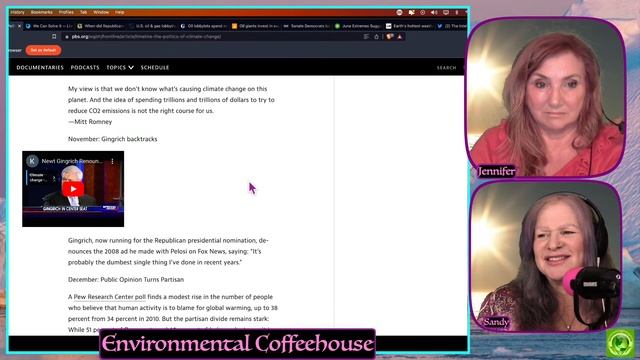Screen dimensions: 640x360
Task: Click the 'Environmental Coffeehouse' title banner
Action: click(238, 343)
